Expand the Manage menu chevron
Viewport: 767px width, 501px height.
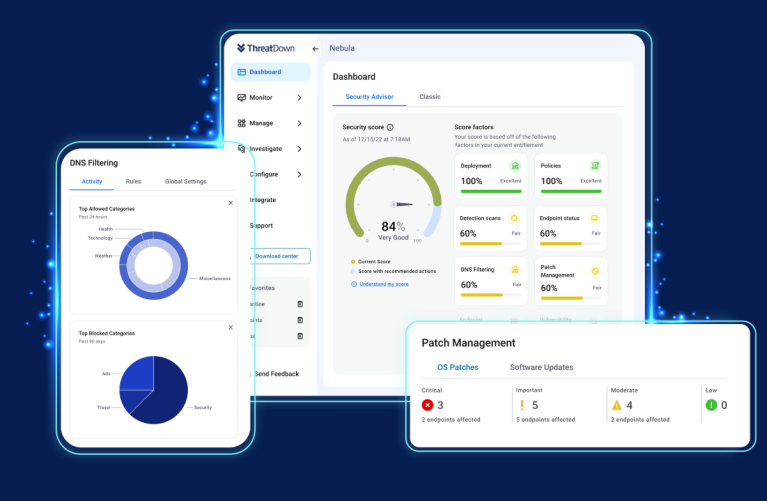299,123
